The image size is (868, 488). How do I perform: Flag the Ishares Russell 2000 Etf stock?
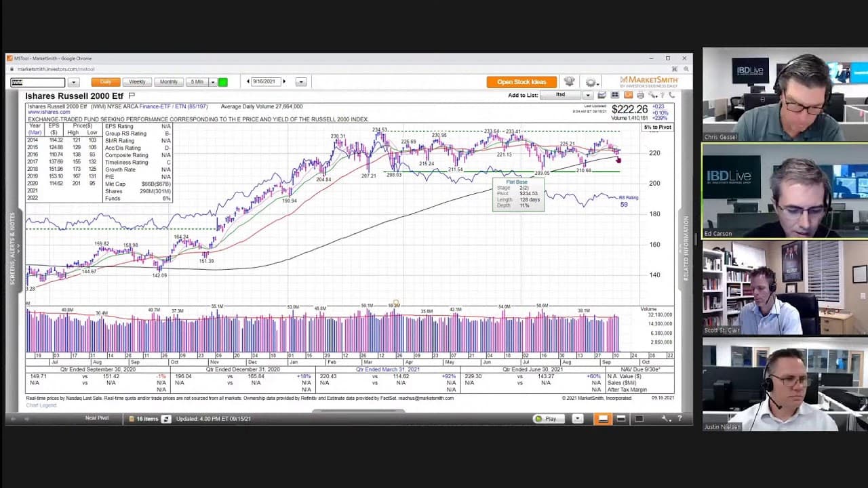point(132,96)
